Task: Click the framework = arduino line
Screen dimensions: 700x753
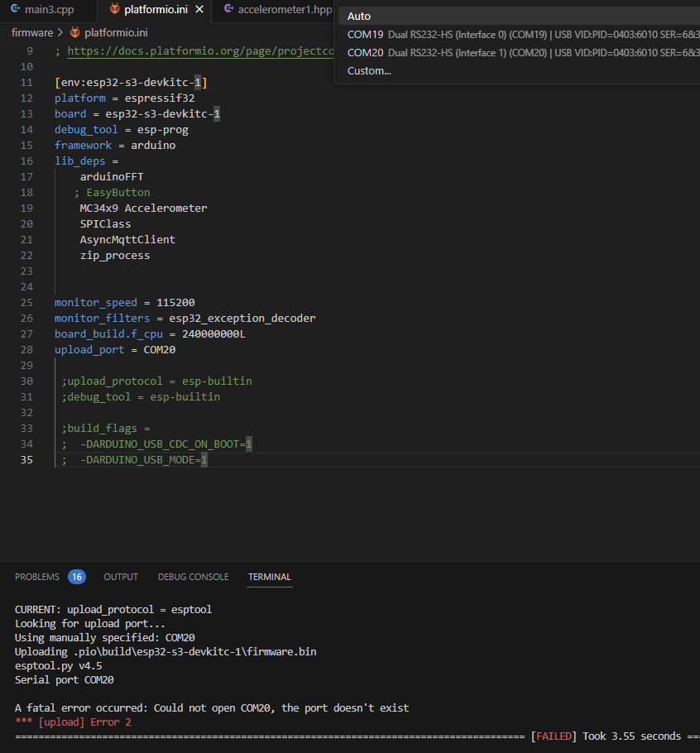Action: [x=115, y=146]
